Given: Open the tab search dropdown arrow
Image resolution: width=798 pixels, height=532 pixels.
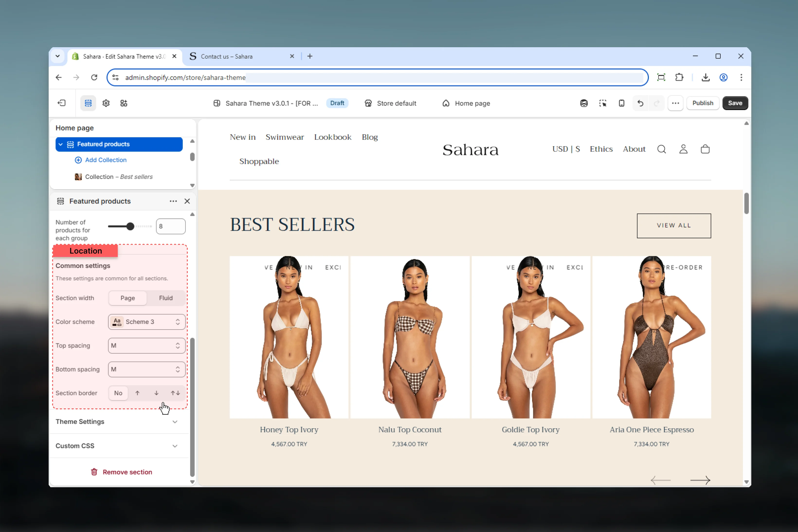Looking at the screenshot, I should tap(58, 56).
